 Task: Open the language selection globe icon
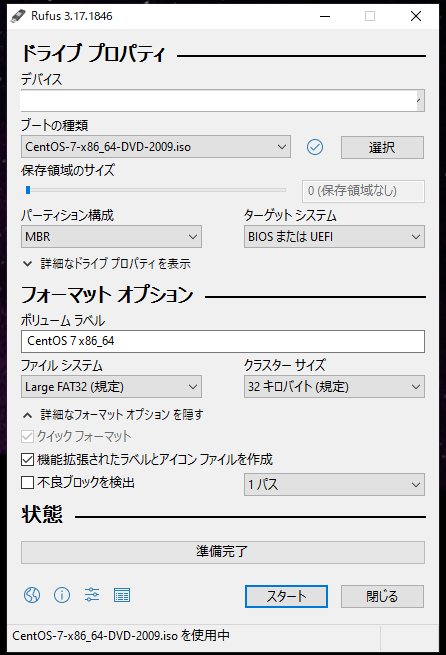[x=32, y=594]
